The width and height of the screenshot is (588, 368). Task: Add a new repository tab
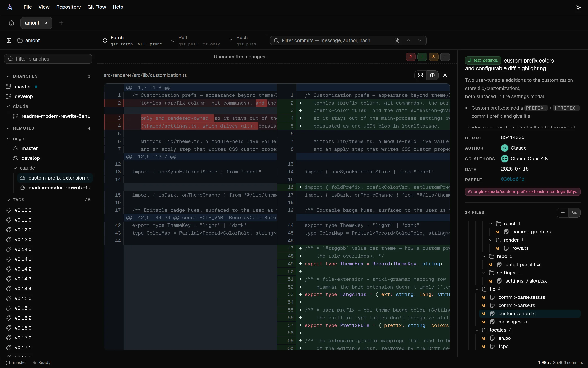pyautogui.click(x=61, y=23)
